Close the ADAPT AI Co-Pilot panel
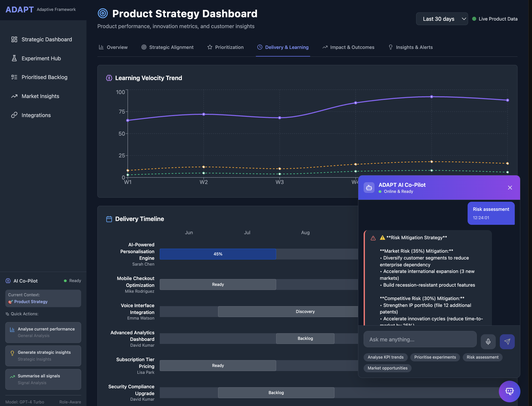532x406 pixels. click(510, 188)
